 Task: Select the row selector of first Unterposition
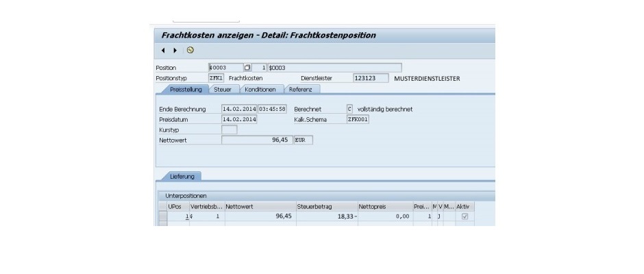pyautogui.click(x=162, y=216)
